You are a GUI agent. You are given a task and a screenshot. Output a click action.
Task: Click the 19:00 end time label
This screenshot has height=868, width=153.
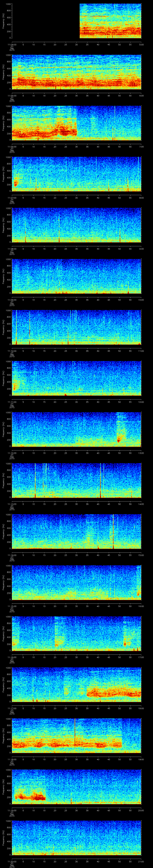141,760
